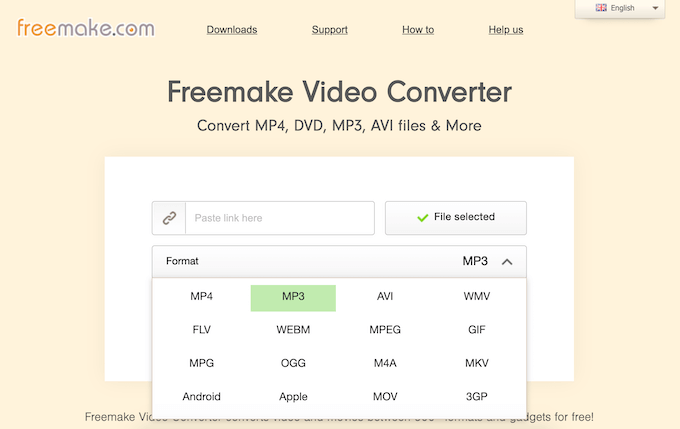680x429 pixels.
Task: Select M4A audio format
Action: click(x=385, y=364)
